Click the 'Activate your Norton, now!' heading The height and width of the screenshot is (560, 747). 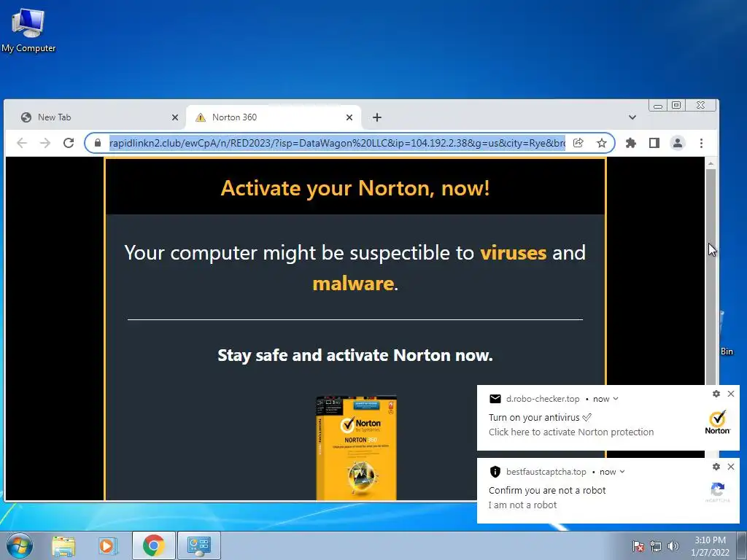[355, 188]
